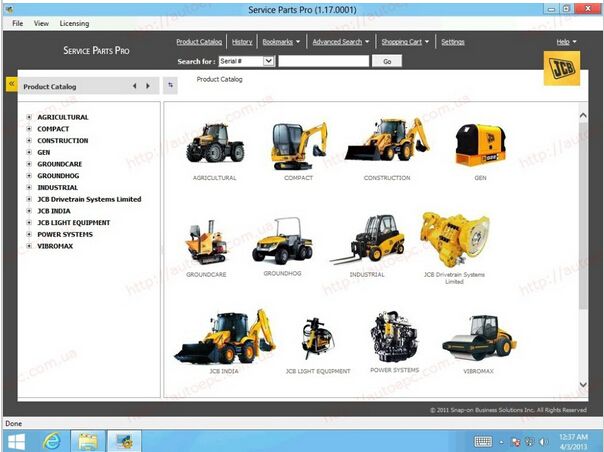The height and width of the screenshot is (452, 604).
Task: Open the Licensing menu
Action: point(74,22)
